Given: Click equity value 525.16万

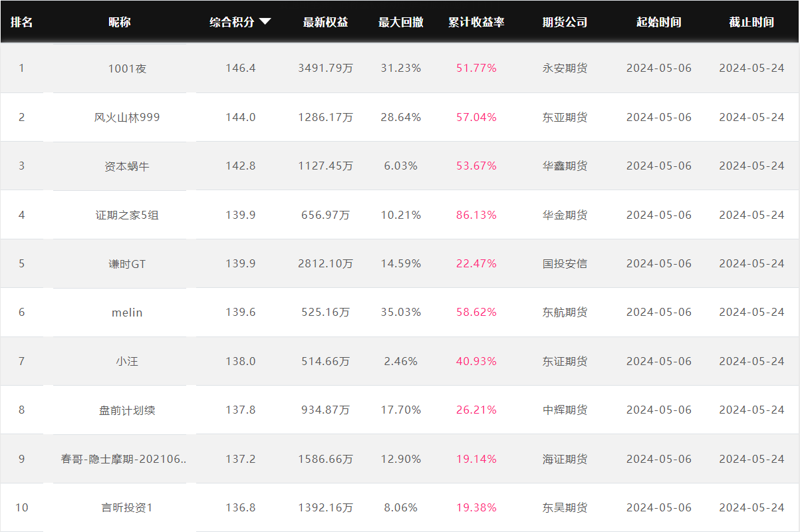Looking at the screenshot, I should [x=325, y=312].
